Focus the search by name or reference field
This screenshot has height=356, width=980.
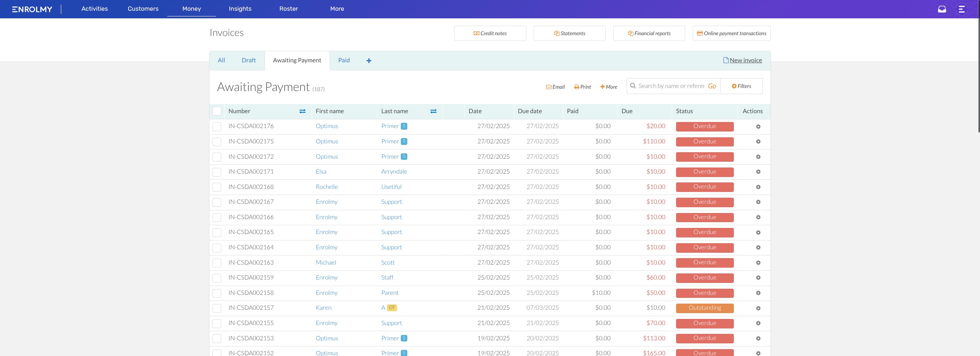(x=671, y=86)
